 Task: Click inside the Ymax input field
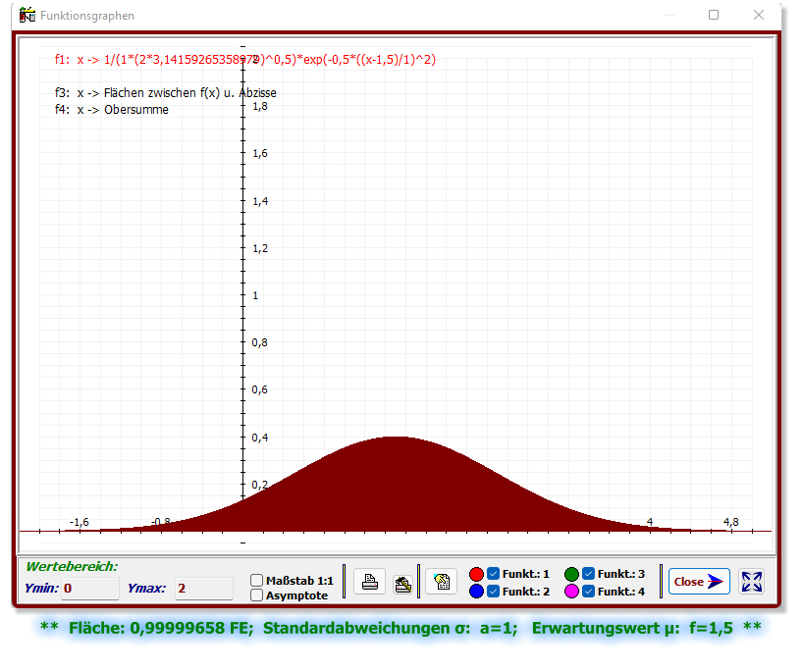pyautogui.click(x=203, y=589)
